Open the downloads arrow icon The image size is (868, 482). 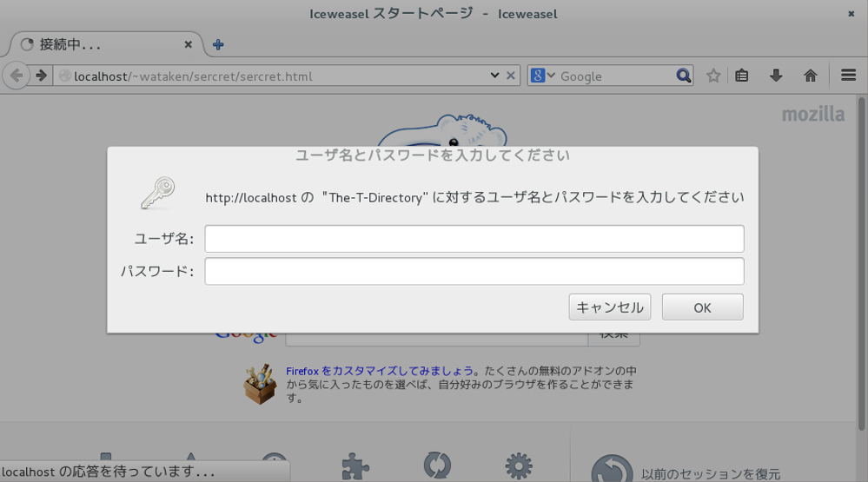[776, 76]
